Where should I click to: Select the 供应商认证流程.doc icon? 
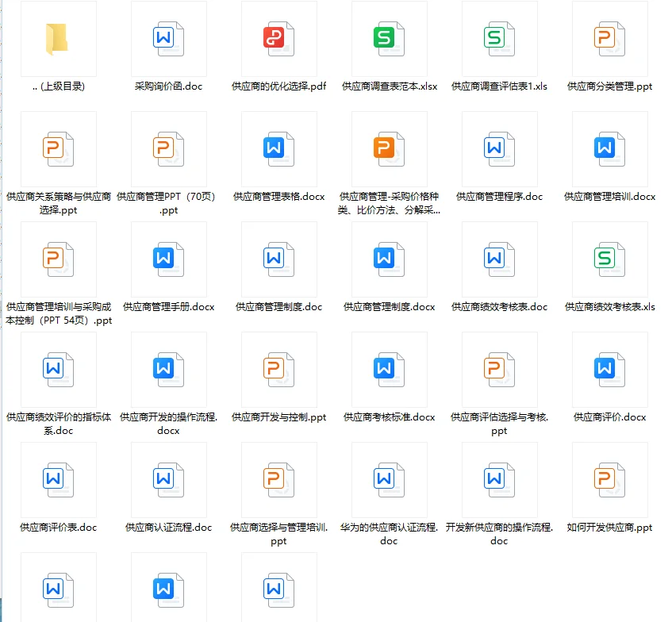click(168, 480)
